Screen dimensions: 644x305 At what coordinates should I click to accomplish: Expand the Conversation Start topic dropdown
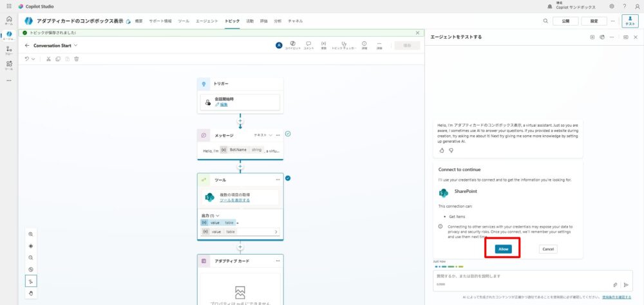click(x=75, y=46)
